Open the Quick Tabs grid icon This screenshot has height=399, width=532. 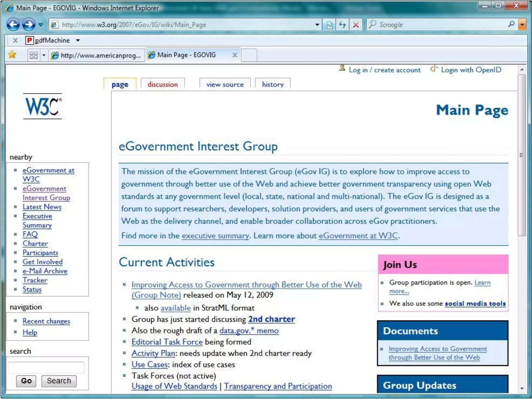34,55
